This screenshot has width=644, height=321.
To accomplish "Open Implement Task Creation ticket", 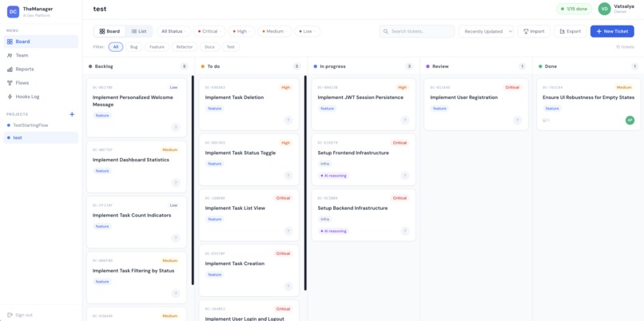I will [249, 271].
